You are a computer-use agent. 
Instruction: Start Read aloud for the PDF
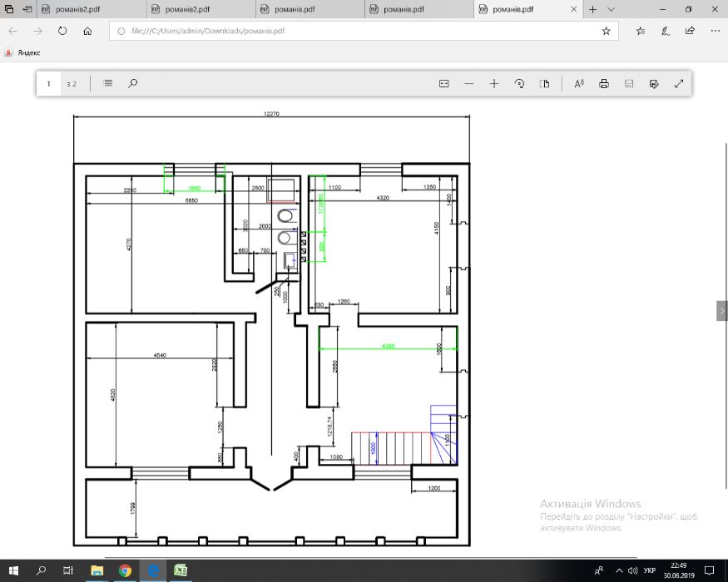pos(579,83)
